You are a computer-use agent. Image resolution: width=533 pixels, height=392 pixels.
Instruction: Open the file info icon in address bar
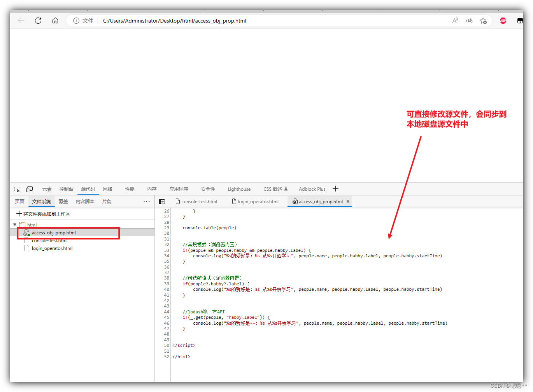coord(76,21)
